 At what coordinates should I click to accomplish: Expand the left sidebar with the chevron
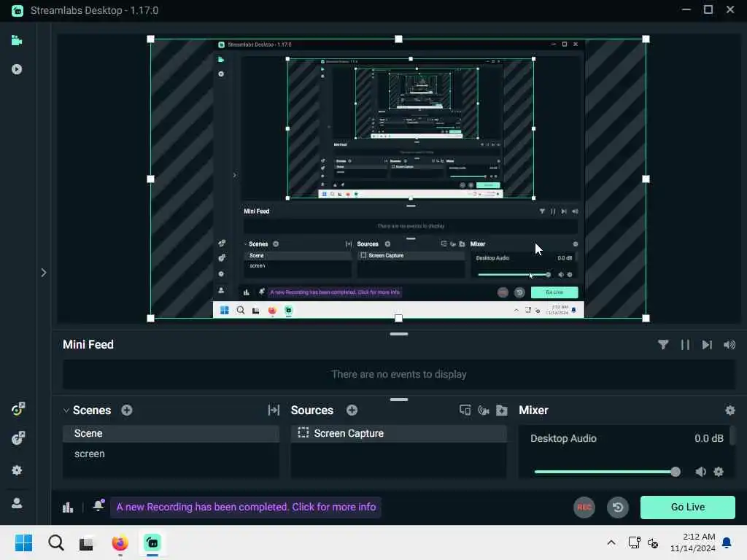click(x=43, y=273)
